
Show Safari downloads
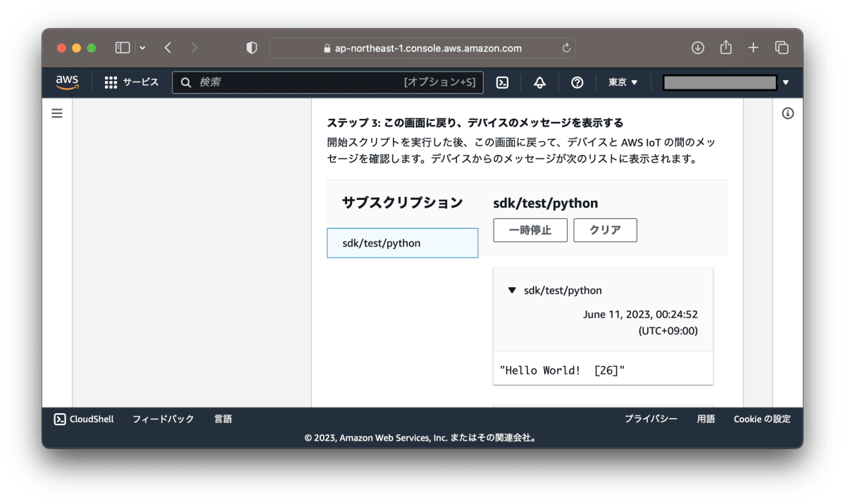698,47
